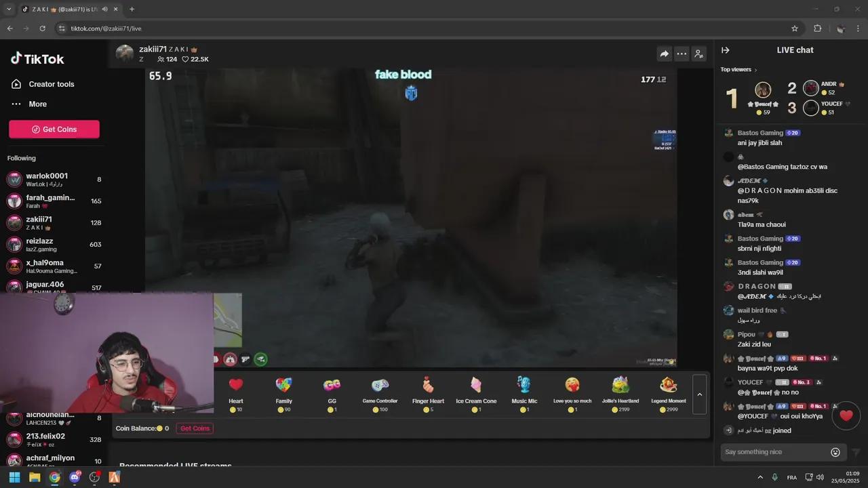Open 213.felix02 in Following list
The height and width of the screenshot is (488, 868).
pos(54,439)
